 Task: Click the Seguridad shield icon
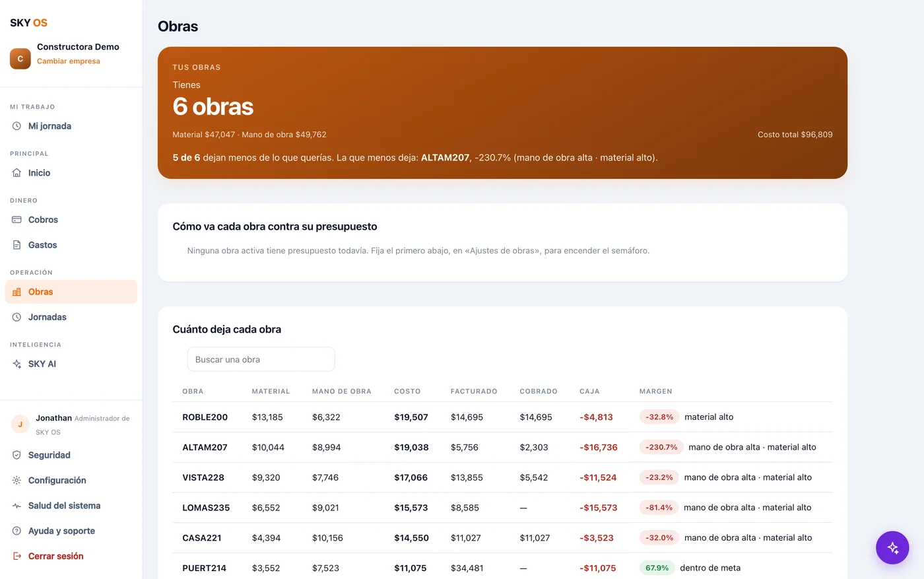(x=16, y=455)
